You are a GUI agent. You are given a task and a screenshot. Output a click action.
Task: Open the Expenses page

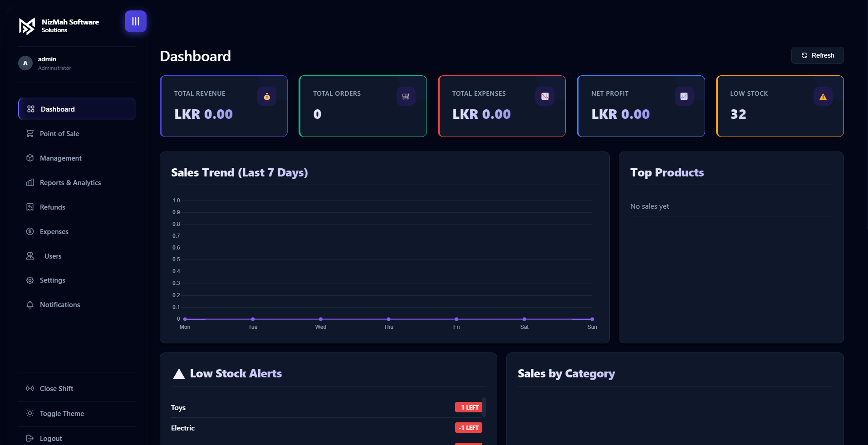[x=54, y=232]
